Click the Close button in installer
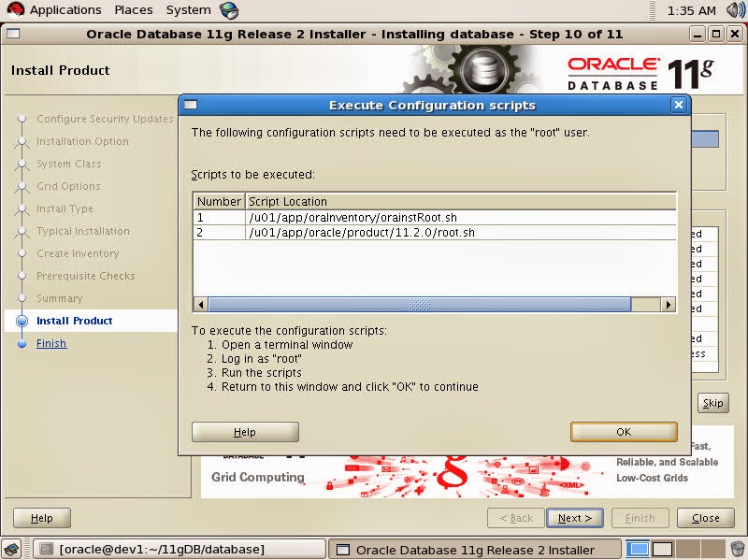 tap(706, 518)
